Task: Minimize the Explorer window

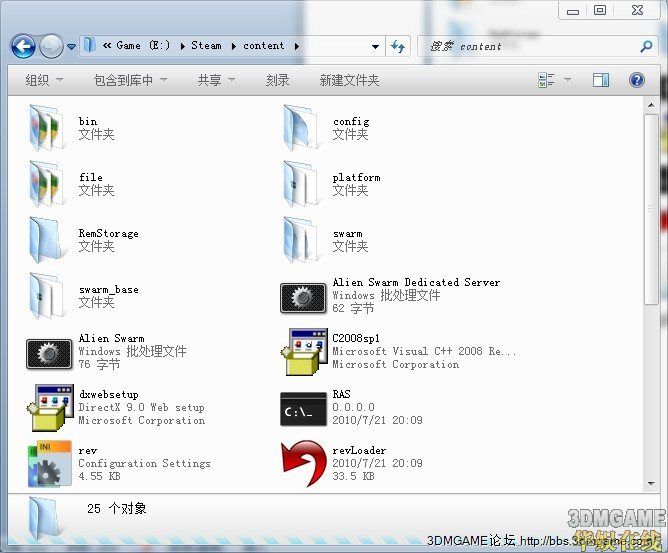Action: click(573, 11)
